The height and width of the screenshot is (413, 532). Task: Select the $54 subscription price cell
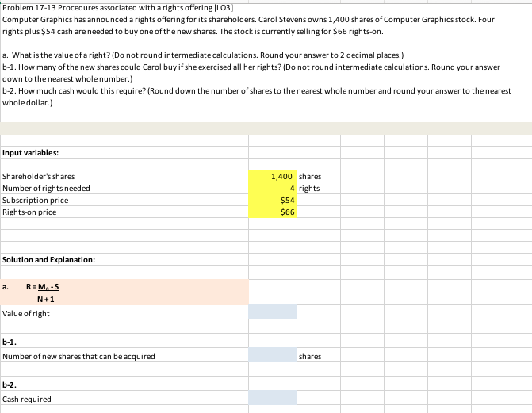point(273,200)
